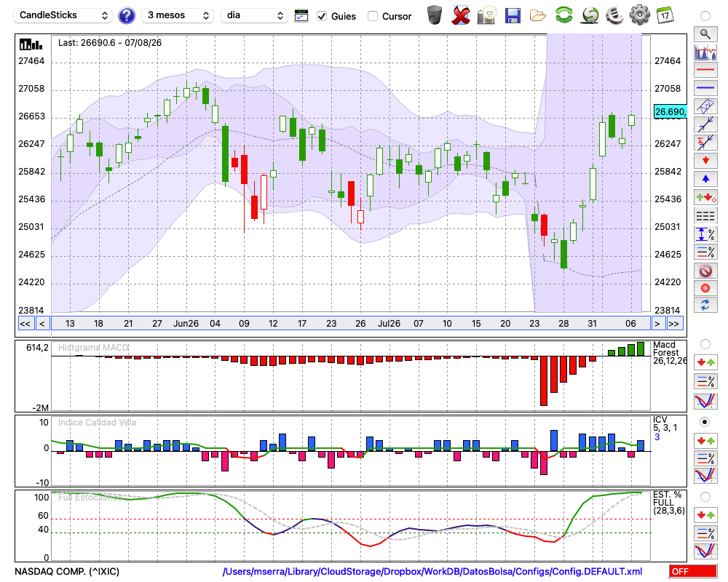The image size is (728, 582).
Task: Open the CandleSticks chart type dropdown
Action: coord(63,15)
